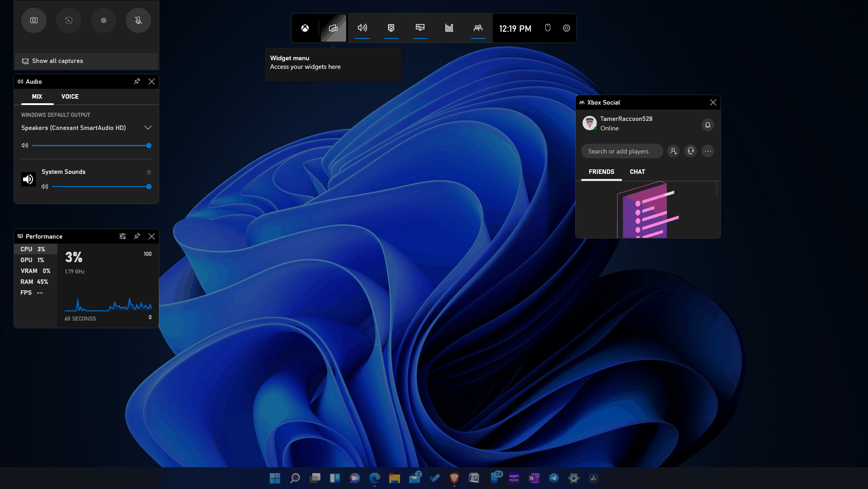
Task: Open File Explorer from the taskbar
Action: [x=395, y=478]
